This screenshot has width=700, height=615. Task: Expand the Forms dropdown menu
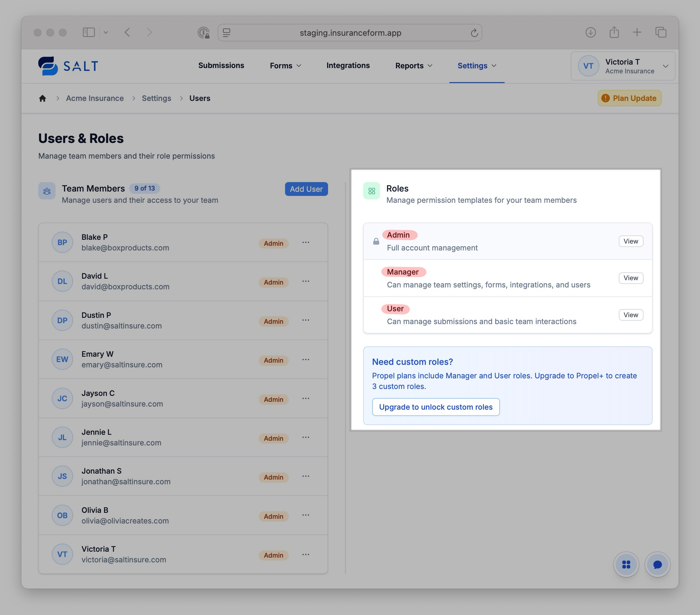285,66
